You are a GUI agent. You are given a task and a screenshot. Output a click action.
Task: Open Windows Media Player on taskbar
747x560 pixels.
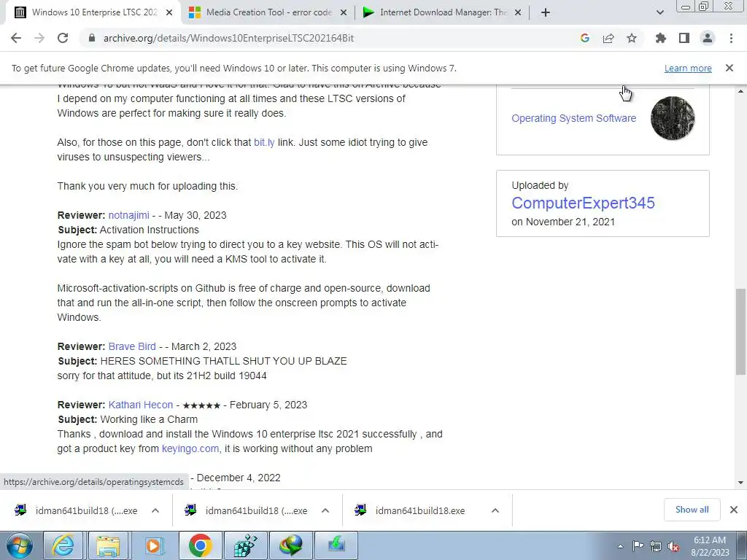click(153, 545)
